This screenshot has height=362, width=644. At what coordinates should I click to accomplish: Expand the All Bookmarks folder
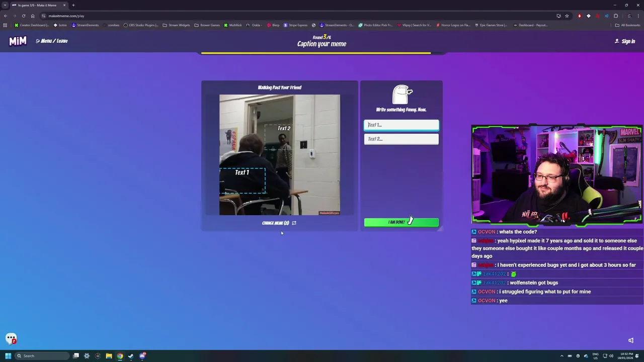click(628, 25)
